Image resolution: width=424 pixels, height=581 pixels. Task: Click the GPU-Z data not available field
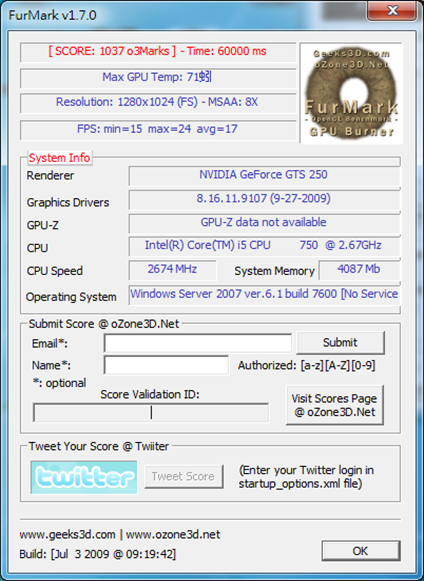pyautogui.click(x=264, y=223)
